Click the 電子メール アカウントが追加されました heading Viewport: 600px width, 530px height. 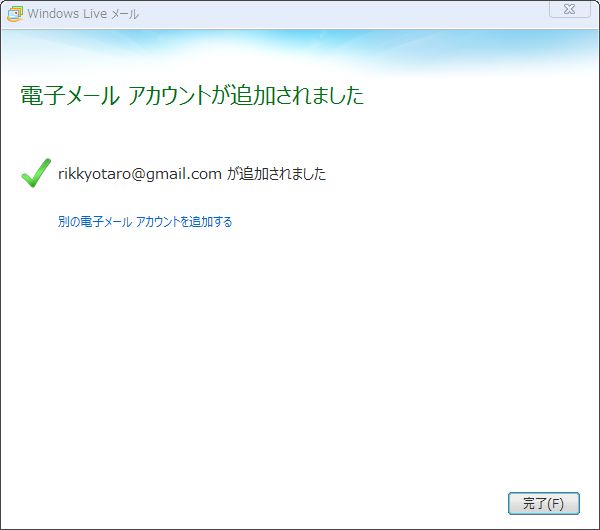tap(192, 95)
